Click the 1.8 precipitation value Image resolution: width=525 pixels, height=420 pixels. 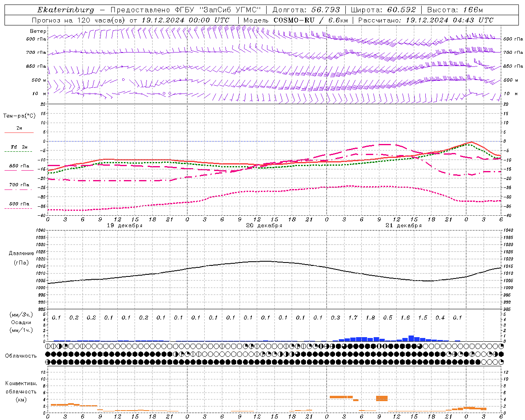tap(370, 317)
